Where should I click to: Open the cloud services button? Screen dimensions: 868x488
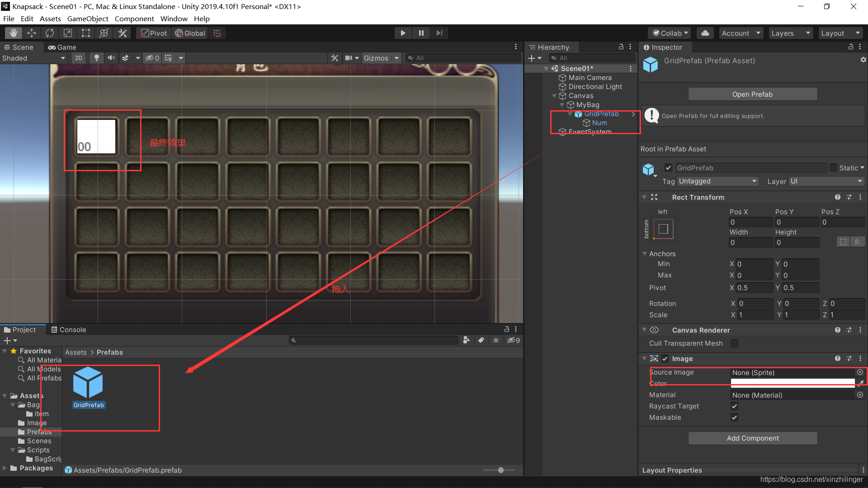pos(705,33)
